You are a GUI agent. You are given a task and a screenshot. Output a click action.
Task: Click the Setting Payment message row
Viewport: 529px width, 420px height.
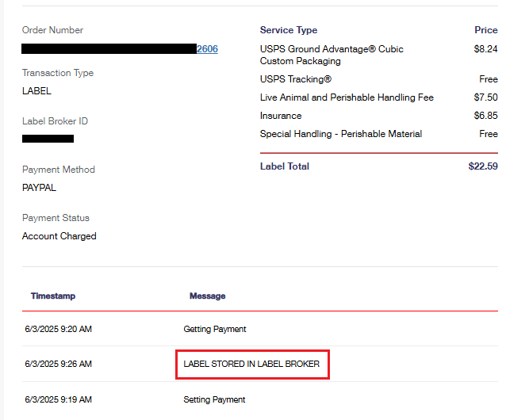(214, 399)
